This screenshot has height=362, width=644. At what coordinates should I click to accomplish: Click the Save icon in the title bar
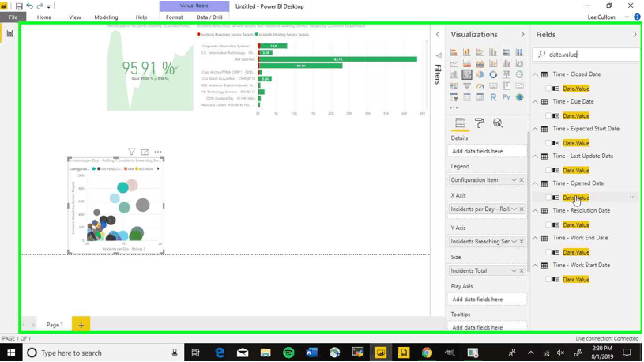click(19, 6)
